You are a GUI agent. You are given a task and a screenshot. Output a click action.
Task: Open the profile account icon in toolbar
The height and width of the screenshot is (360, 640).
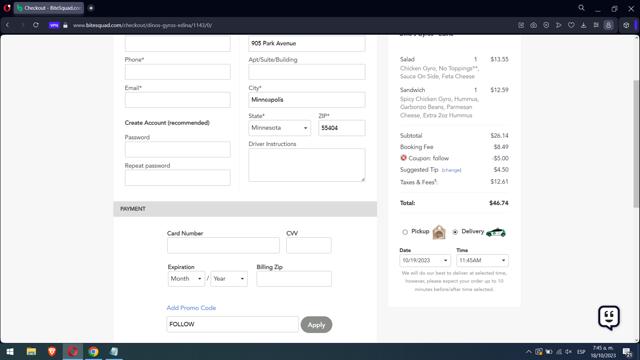[609, 25]
